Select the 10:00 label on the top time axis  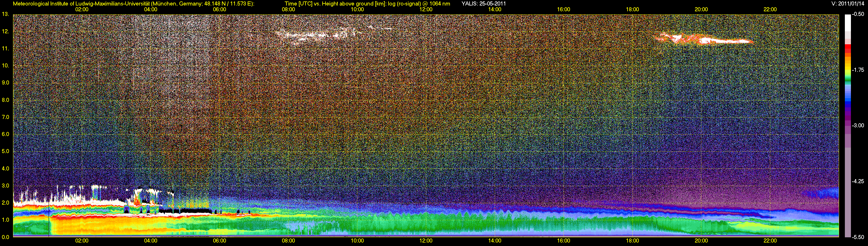pyautogui.click(x=357, y=10)
